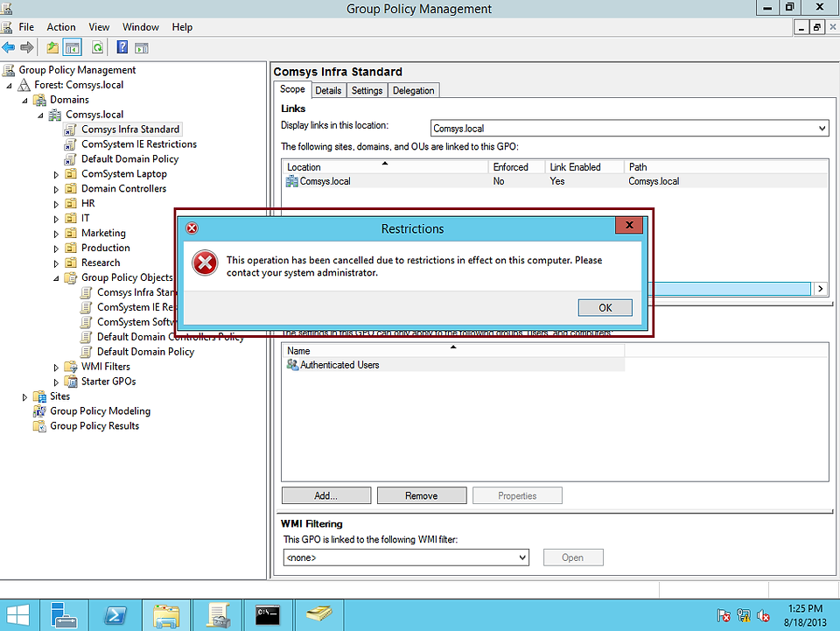Open the Command Prompt taskbar icon
Viewport: 840px width, 631px height.
coord(268,615)
